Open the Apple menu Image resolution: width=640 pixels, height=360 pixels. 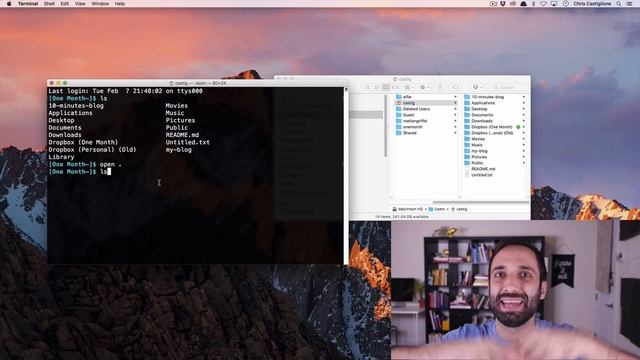pos(9,4)
